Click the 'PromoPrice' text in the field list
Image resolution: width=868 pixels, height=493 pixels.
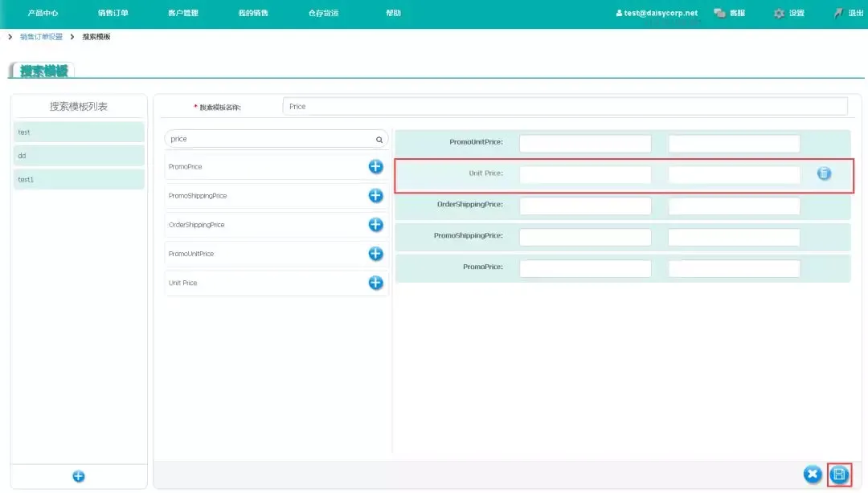[x=186, y=166]
